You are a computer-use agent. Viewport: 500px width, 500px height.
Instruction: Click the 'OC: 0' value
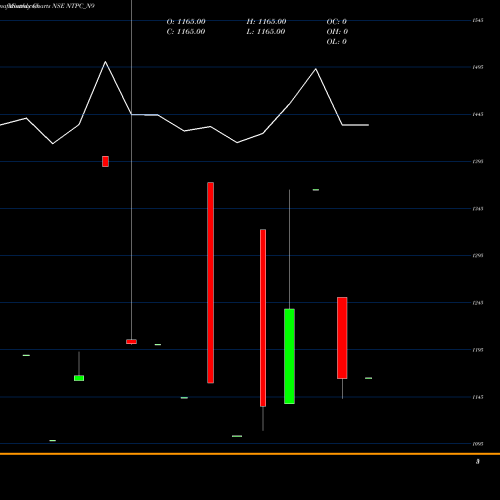coord(336,22)
